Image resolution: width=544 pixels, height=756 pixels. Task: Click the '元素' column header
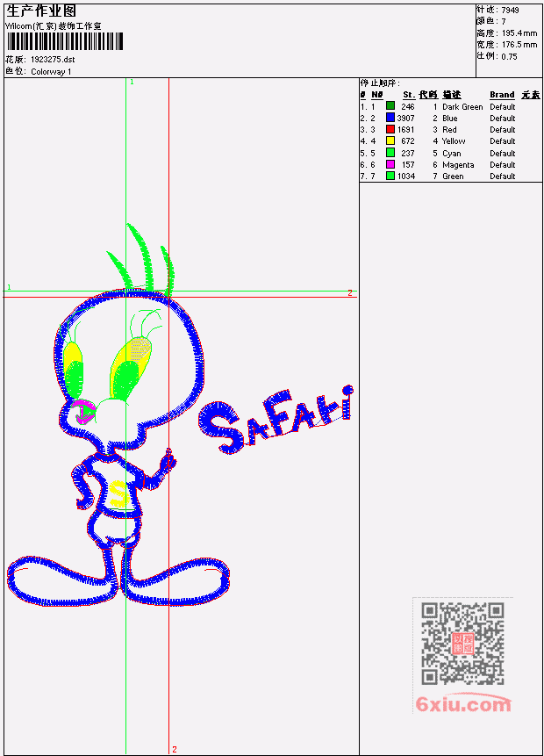[x=531, y=95]
